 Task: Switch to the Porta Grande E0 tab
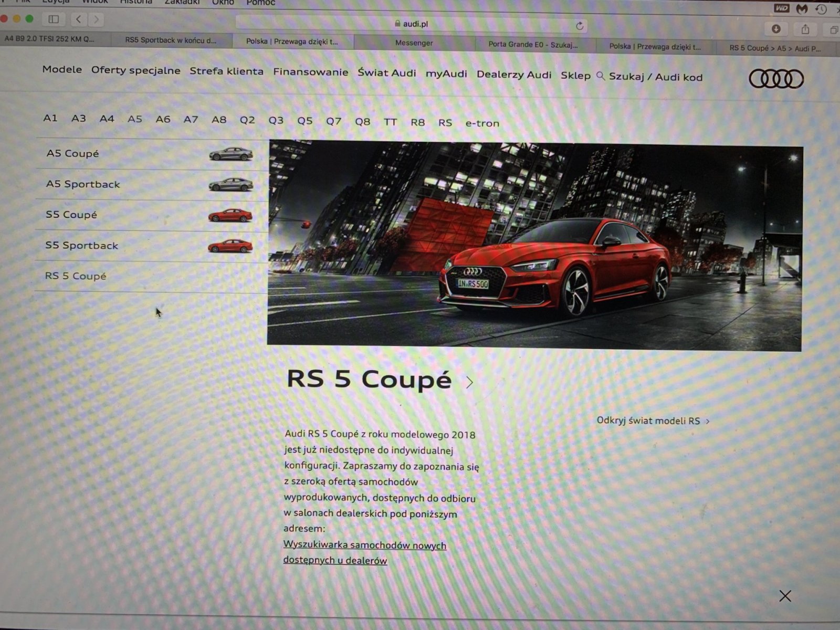tap(533, 45)
